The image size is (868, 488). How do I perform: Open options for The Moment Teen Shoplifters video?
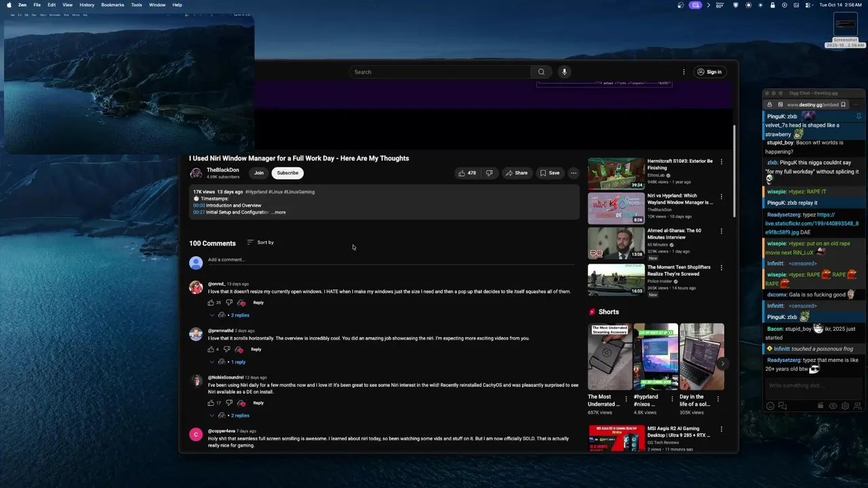click(721, 268)
